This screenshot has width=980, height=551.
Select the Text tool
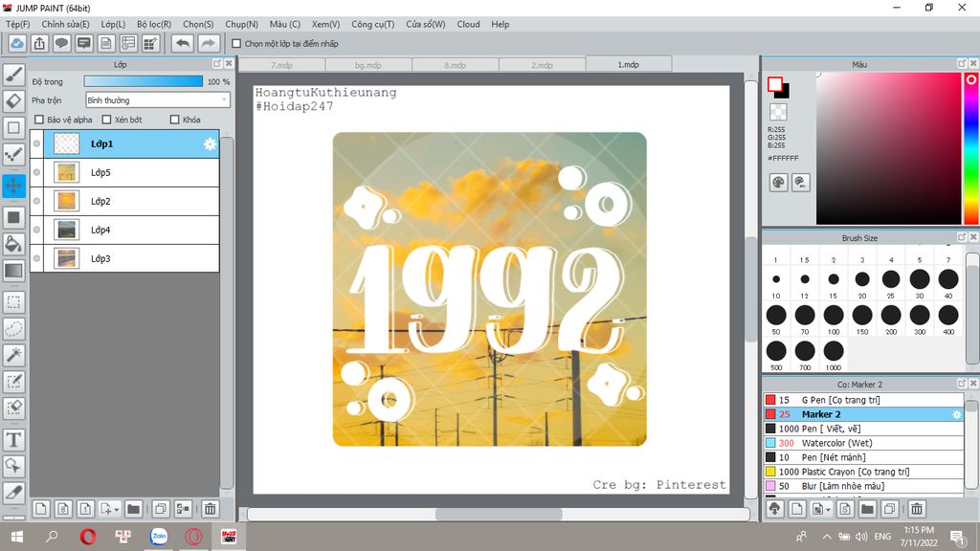13,440
